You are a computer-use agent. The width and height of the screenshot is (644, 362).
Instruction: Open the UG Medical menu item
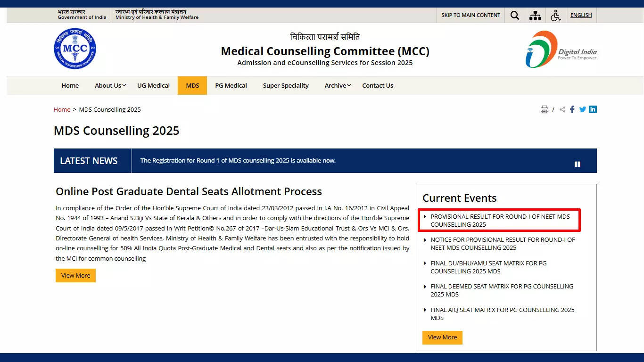point(153,85)
